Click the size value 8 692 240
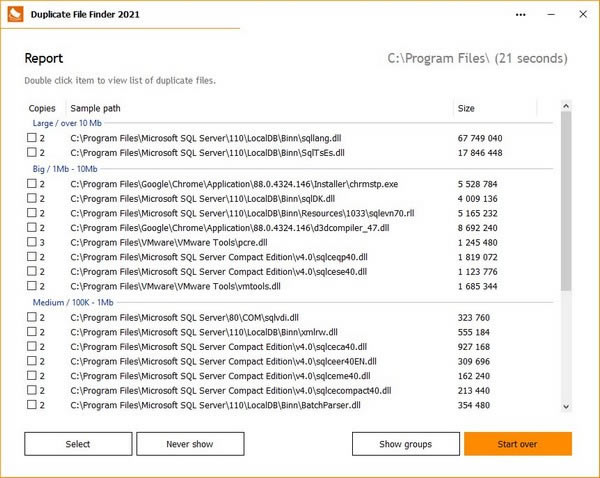 click(478, 228)
